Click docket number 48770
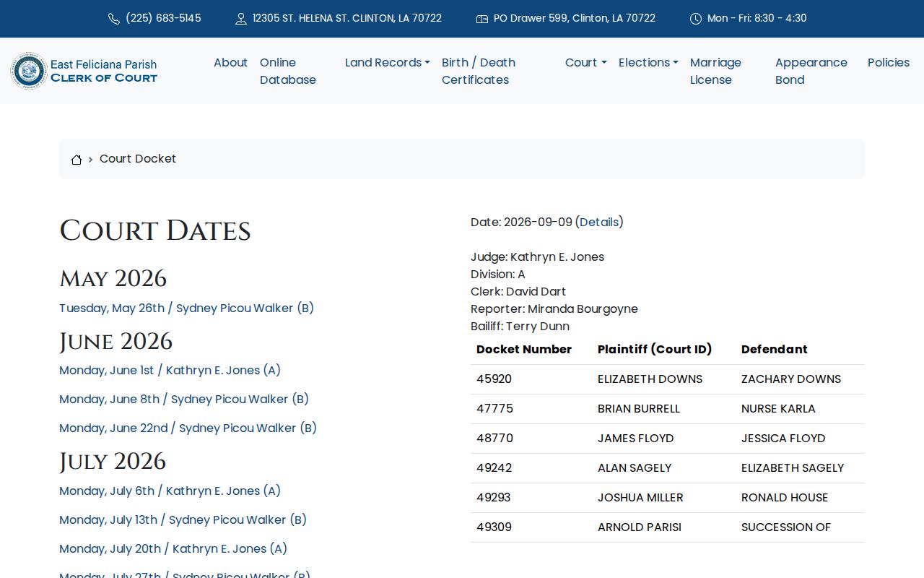Image resolution: width=924 pixels, height=578 pixels. 494,439
